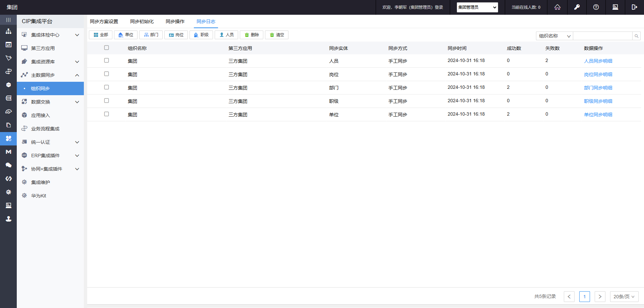Expand the 数据交换 menu in sidebar
This screenshot has height=308, width=644.
[x=50, y=102]
